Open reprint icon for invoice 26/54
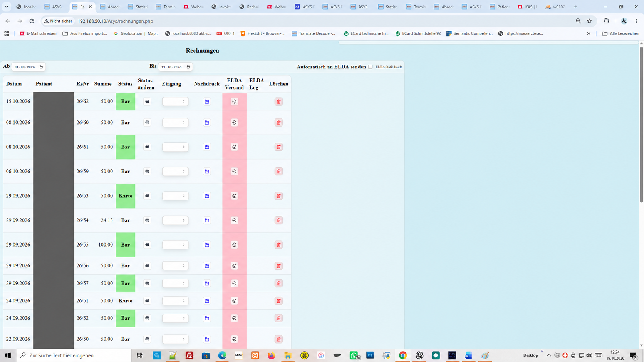The image size is (644, 362). (x=207, y=220)
